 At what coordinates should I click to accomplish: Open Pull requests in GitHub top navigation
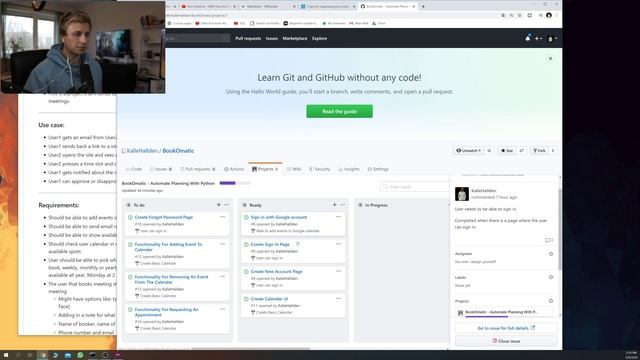coord(248,38)
